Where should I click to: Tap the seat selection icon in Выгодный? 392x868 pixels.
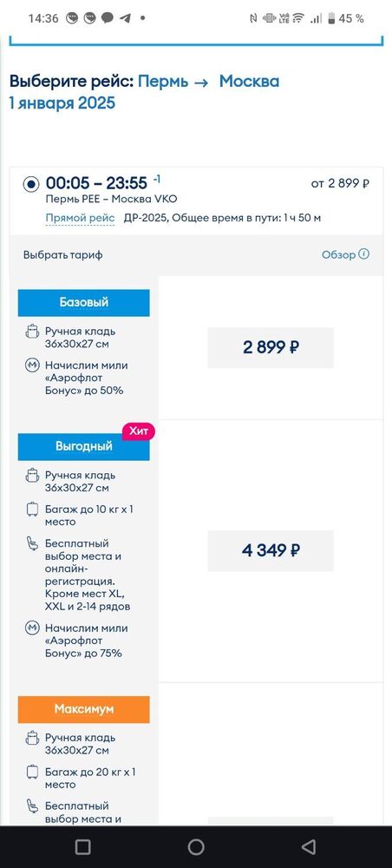click(x=33, y=543)
